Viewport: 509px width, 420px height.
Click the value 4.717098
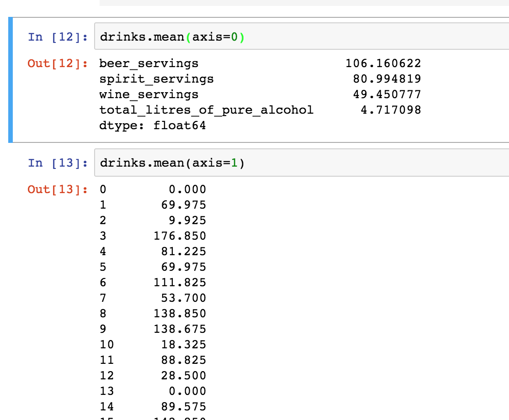click(391, 110)
